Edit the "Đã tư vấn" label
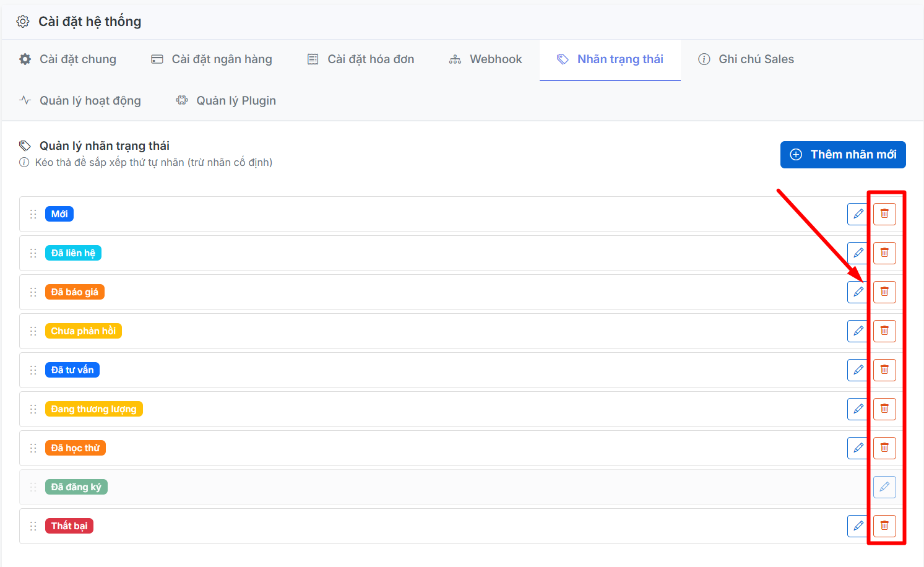 (858, 370)
